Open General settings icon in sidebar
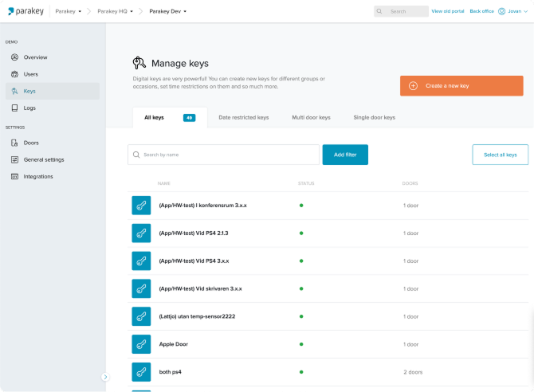Viewport: 534px width, 392px height. pos(14,159)
